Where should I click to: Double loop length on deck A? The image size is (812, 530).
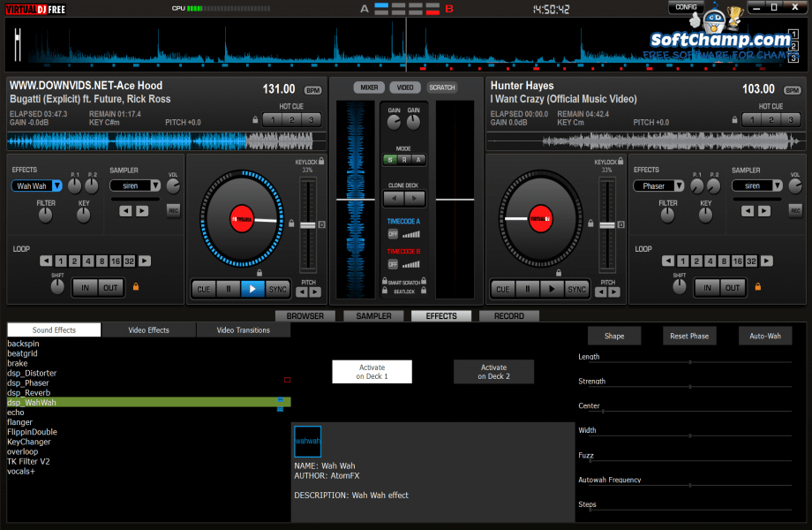coord(145,261)
